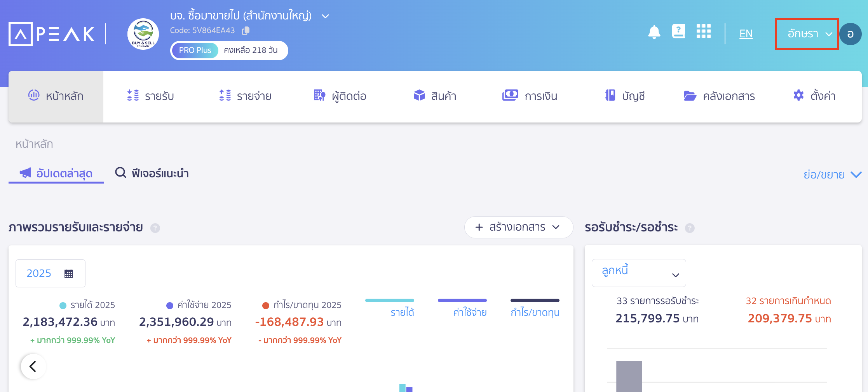Open the ลูกหนี้ selector dropdown
Viewport: 868px width, 392px height.
click(638, 273)
